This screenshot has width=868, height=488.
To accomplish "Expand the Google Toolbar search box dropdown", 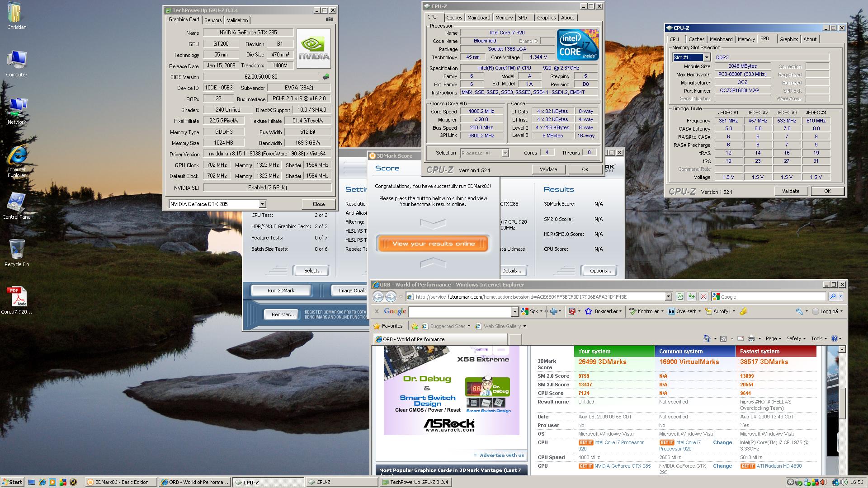I will [x=514, y=311].
